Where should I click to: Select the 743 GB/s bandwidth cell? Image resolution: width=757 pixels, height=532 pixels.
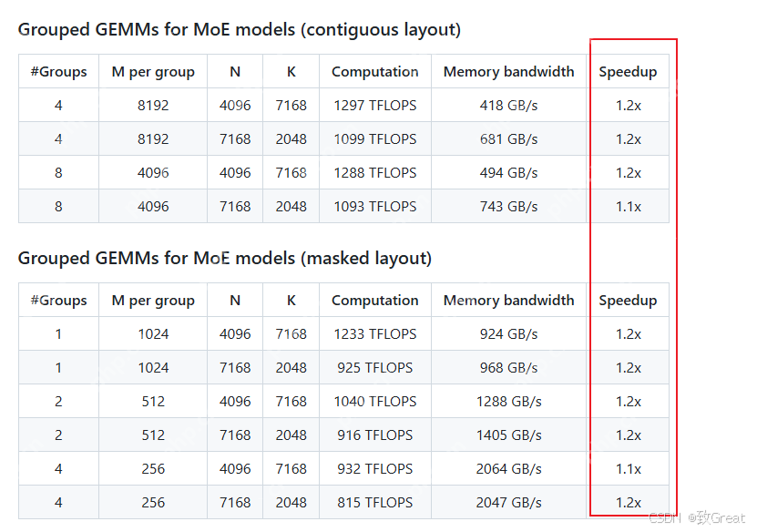tap(508, 207)
